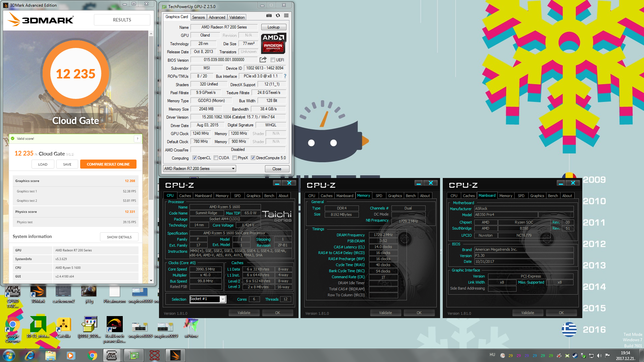Click the 3DMark logo in the header

click(41, 19)
